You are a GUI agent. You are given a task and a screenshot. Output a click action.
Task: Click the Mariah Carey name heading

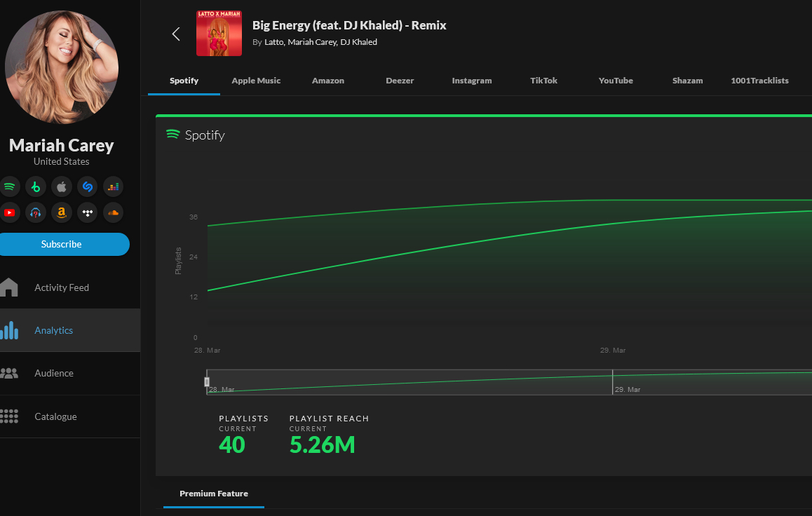(62, 145)
